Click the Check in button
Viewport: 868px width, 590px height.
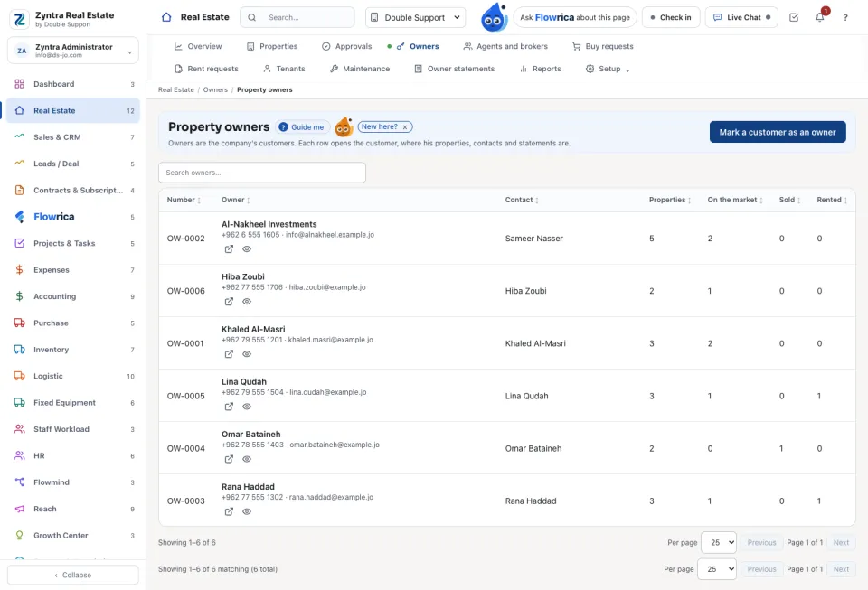pyautogui.click(x=671, y=18)
